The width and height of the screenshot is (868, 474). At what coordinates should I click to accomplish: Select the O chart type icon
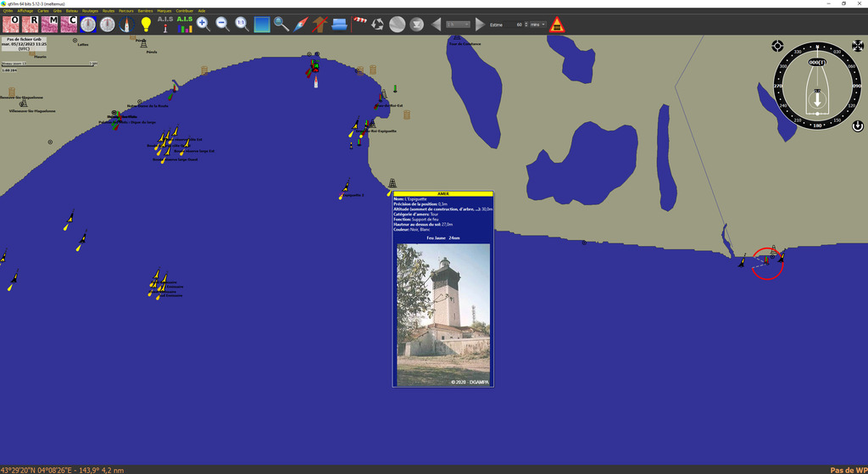(10, 25)
